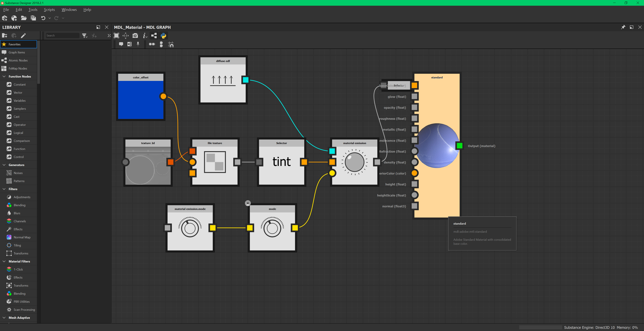Viewport: 644px width, 331px height.
Task: Click the graph snapshot camera icon
Action: (x=135, y=36)
